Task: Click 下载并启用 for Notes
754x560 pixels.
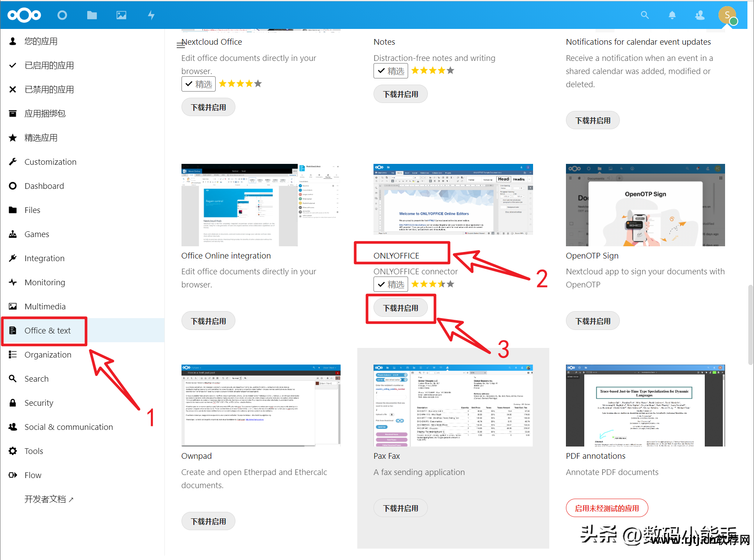Action: [x=401, y=94]
